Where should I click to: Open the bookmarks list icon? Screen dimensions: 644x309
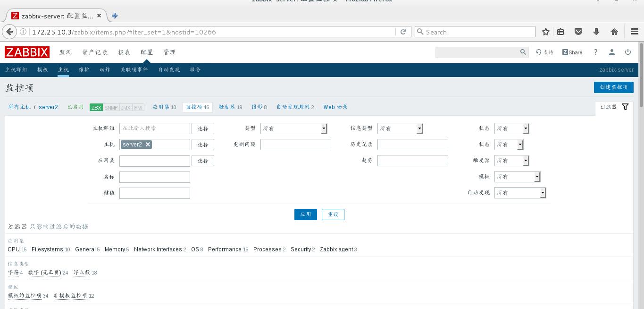pyautogui.click(x=560, y=32)
